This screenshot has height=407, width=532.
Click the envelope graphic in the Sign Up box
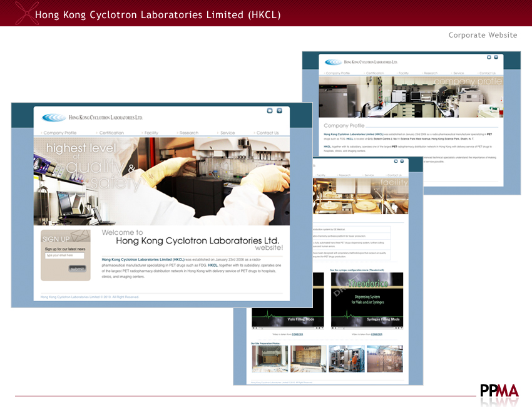point(80,235)
